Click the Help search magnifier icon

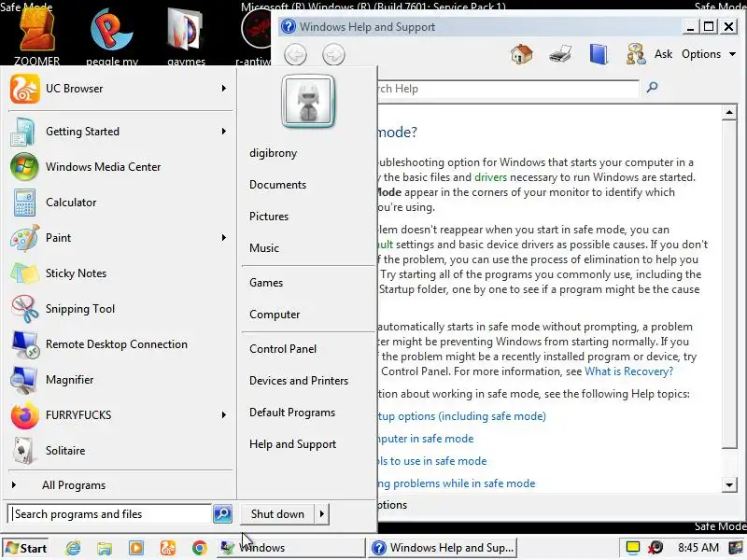pyautogui.click(x=652, y=87)
